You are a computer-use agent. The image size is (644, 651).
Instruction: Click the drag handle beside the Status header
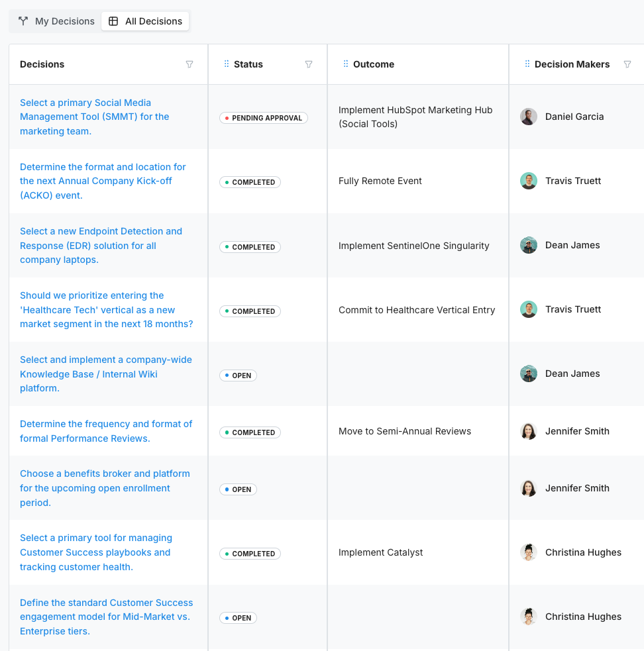point(225,64)
